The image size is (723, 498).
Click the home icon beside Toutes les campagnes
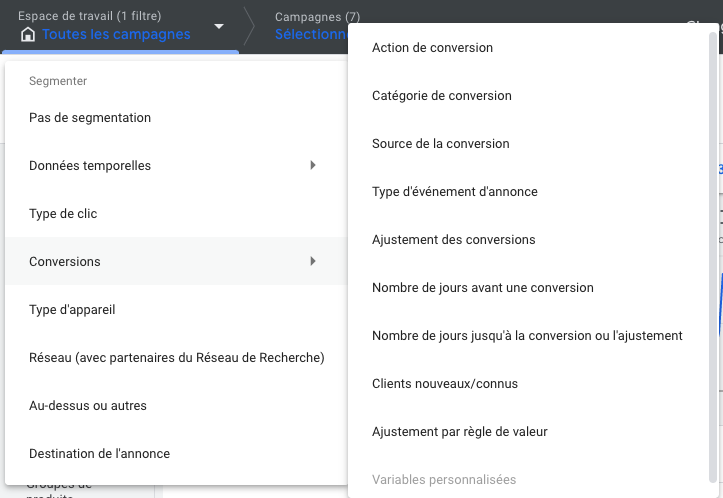click(x=27, y=34)
